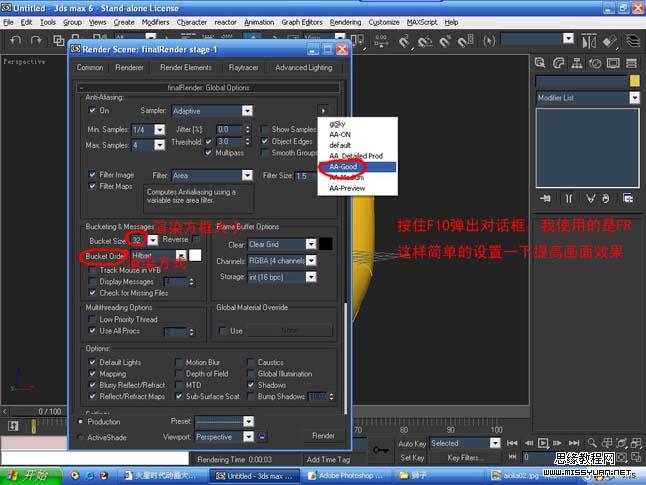The height and width of the screenshot is (485, 646).
Task: Select the Production radio button
Action: (80, 422)
